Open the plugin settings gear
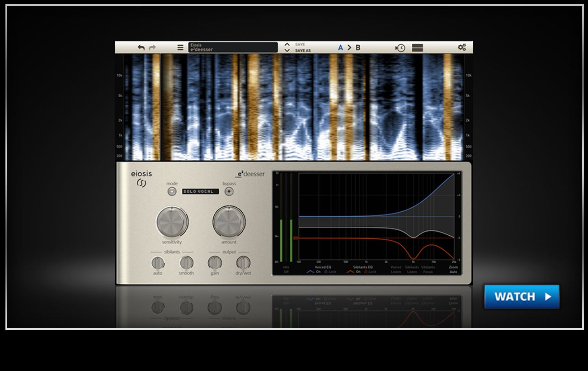588x371 pixels. 462,47
